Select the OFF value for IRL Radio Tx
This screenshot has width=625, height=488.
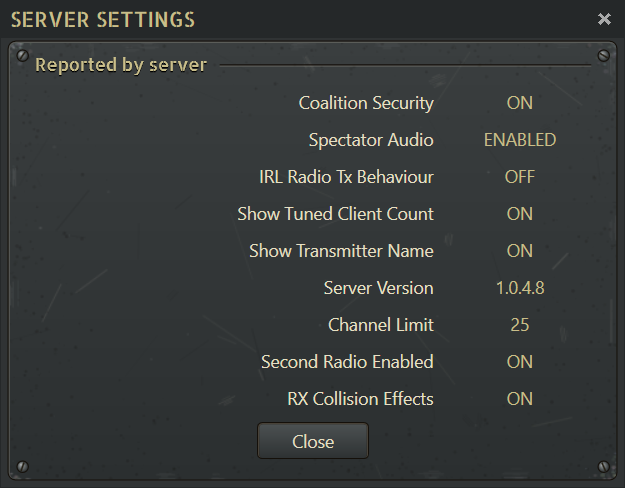[519, 177]
